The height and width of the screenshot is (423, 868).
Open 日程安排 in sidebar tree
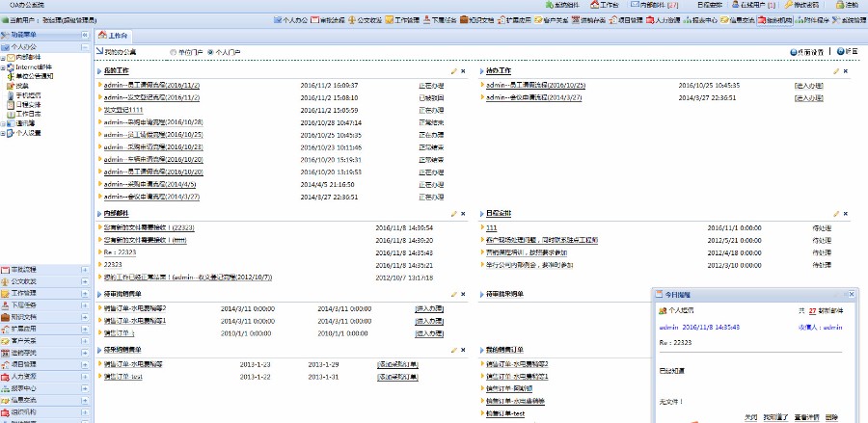click(x=28, y=104)
